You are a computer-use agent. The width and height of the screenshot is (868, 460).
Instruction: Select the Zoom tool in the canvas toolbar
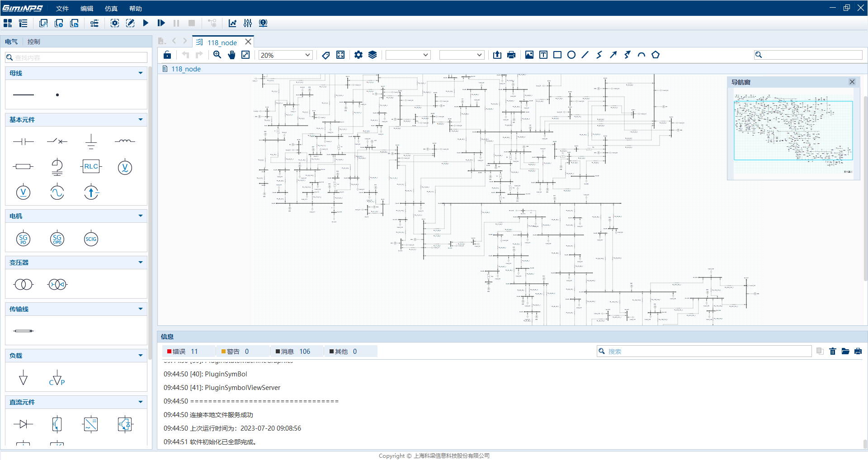[217, 55]
